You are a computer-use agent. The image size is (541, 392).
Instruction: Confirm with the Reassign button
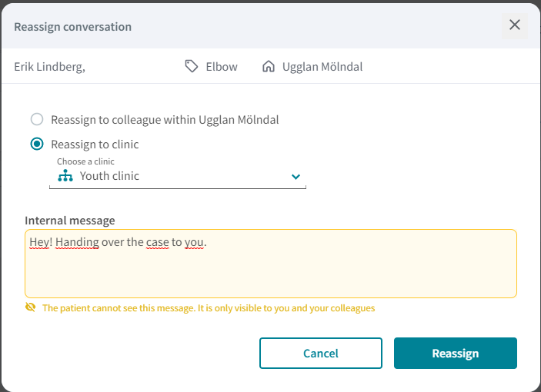[x=456, y=353]
